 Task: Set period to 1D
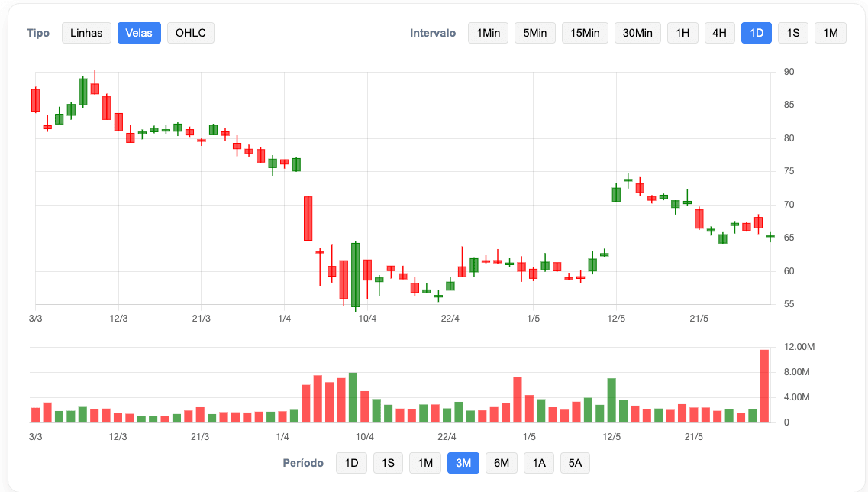tap(351, 463)
